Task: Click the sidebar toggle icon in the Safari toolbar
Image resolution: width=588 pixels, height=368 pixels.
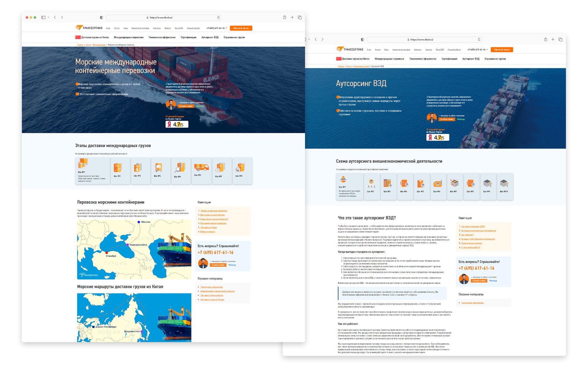Action: click(43, 17)
